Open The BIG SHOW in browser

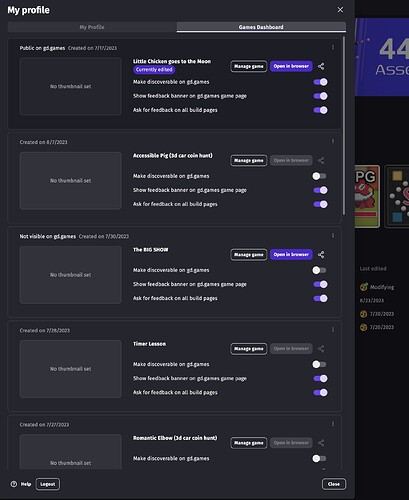[291, 255]
